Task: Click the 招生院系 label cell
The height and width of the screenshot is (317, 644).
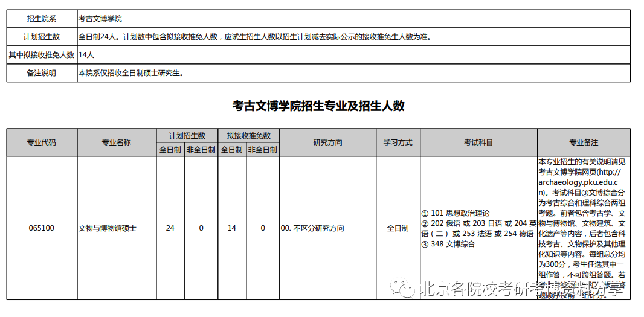Action: pos(42,19)
